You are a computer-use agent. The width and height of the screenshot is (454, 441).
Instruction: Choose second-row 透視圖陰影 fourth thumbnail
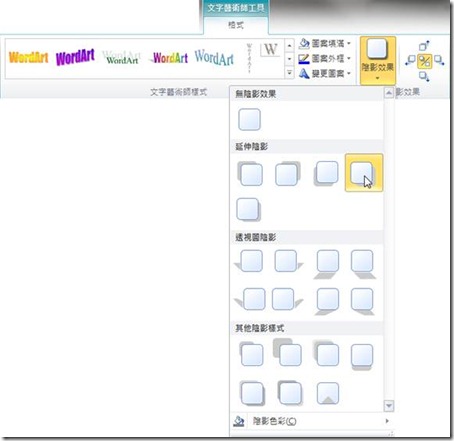click(363, 301)
